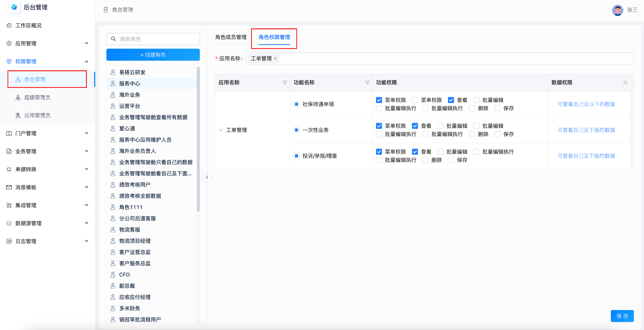Uncheck 查看 permission for 社保待遇申领
This screenshot has height=330, width=644.
click(x=451, y=100)
